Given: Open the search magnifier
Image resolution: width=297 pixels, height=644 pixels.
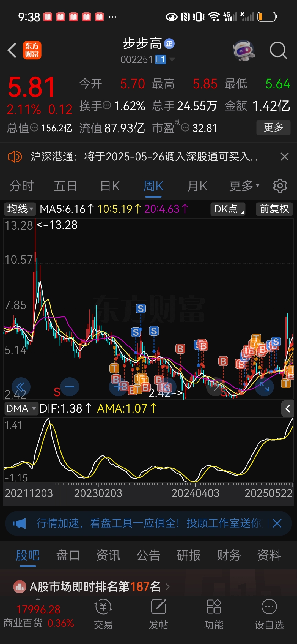Looking at the screenshot, I should [278, 50].
